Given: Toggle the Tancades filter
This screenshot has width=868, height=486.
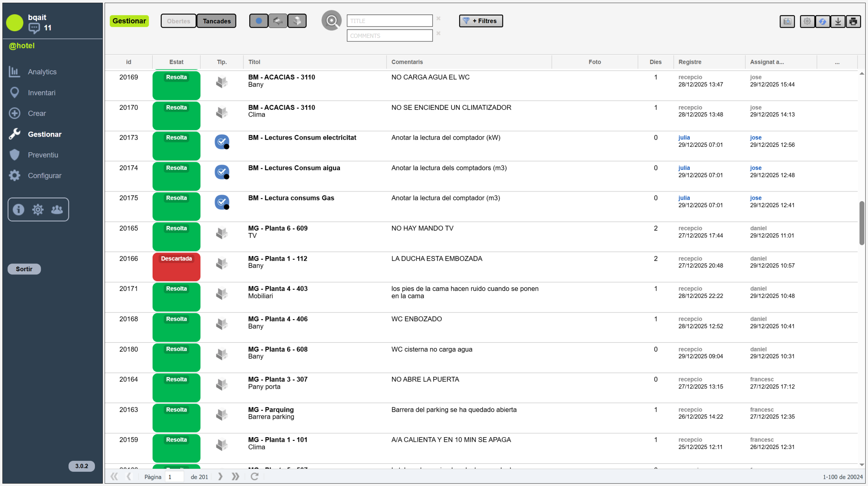Looking at the screenshot, I should 216,21.
